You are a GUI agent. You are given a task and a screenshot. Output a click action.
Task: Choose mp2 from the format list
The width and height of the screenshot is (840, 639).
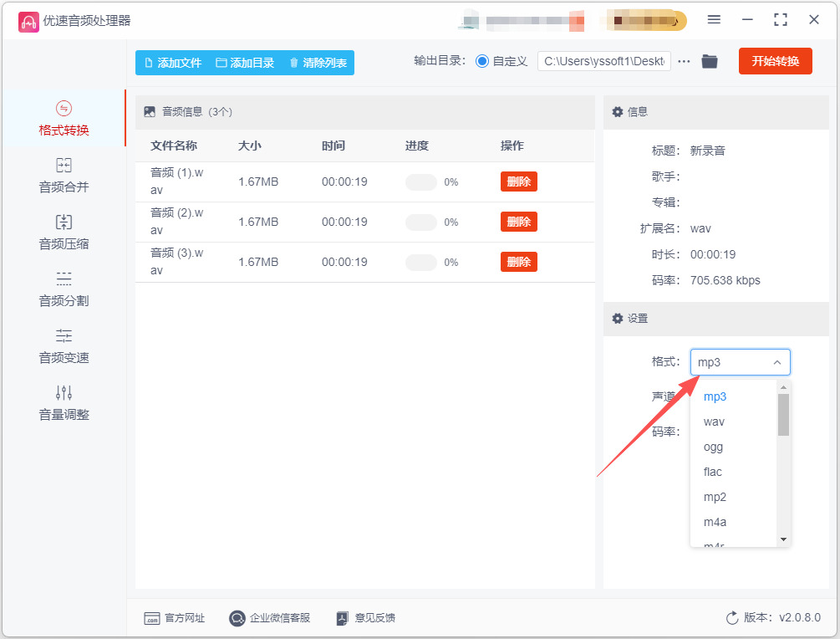(733, 498)
